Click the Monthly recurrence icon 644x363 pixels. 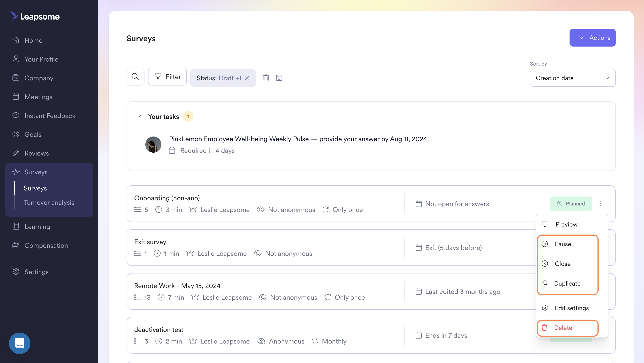click(x=315, y=341)
